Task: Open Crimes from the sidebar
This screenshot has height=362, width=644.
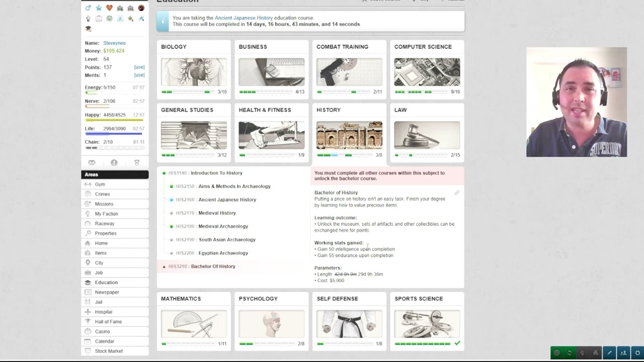Action: [x=115, y=194]
